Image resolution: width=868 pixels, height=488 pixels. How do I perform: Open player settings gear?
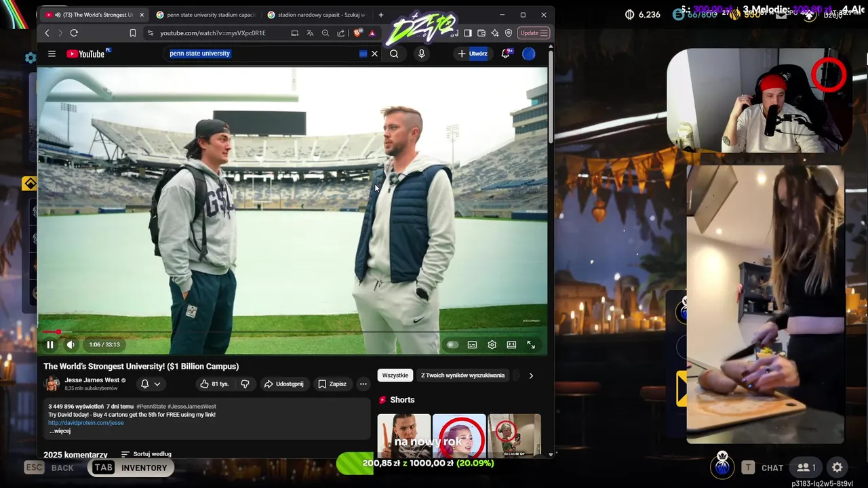(x=492, y=344)
